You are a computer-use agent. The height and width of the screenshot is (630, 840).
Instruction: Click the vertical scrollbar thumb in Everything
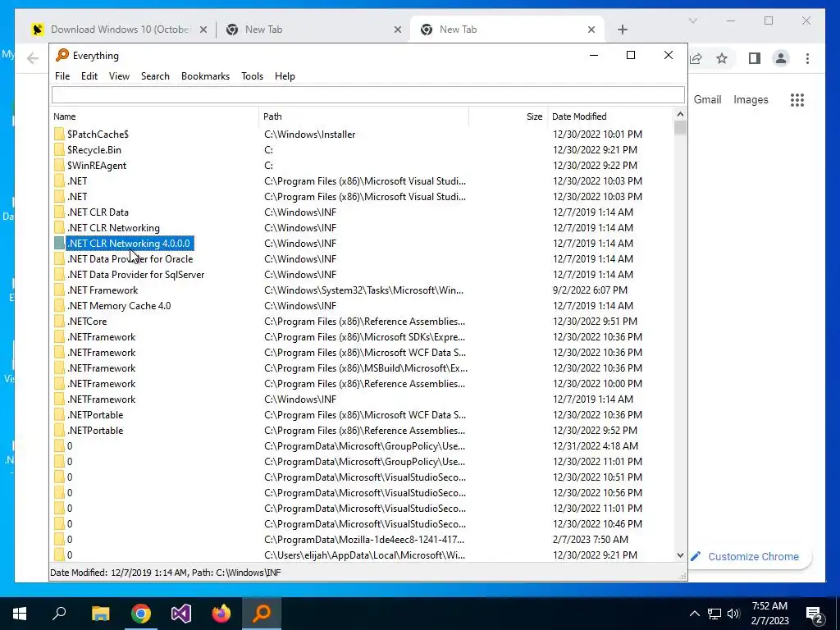(680, 128)
